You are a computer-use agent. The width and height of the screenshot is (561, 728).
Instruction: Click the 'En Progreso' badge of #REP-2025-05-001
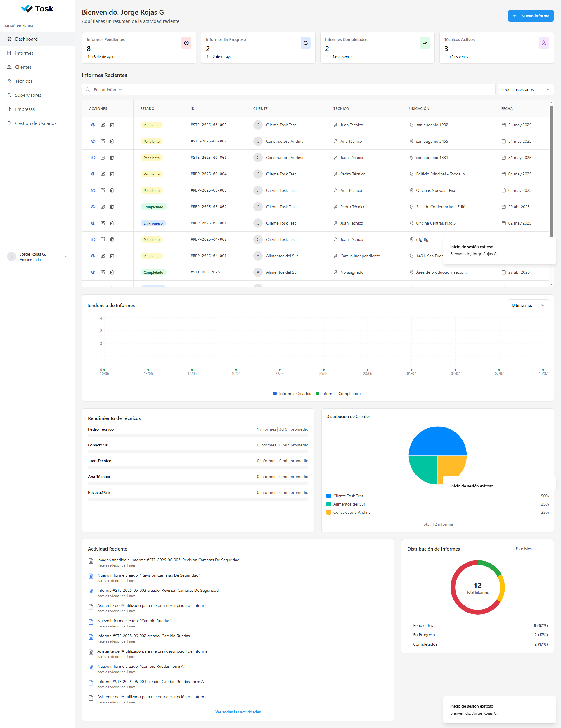(153, 223)
